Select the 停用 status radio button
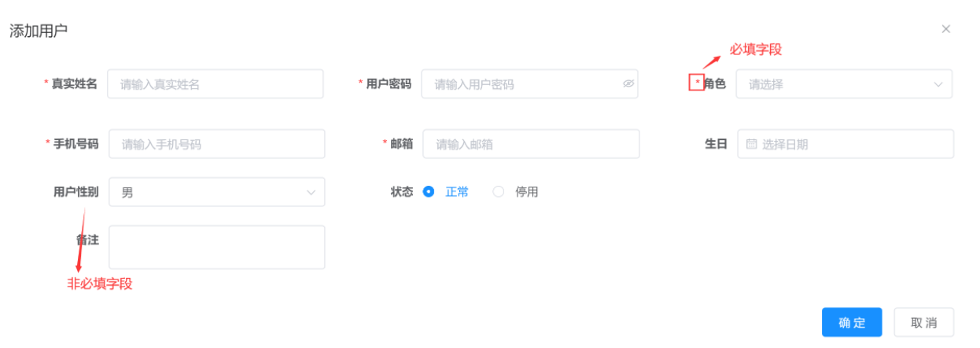980x348 pixels. point(498,191)
